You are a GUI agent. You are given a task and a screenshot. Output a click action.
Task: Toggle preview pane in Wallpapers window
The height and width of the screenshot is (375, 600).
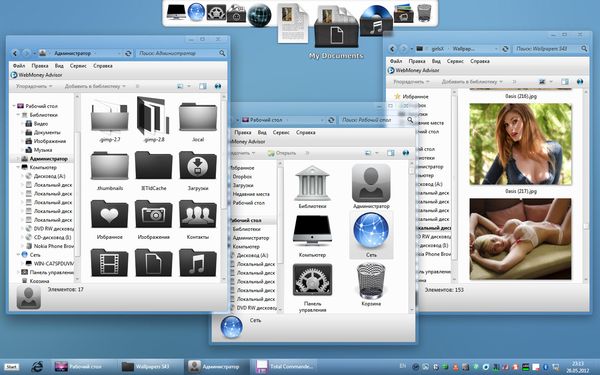pos(564,82)
